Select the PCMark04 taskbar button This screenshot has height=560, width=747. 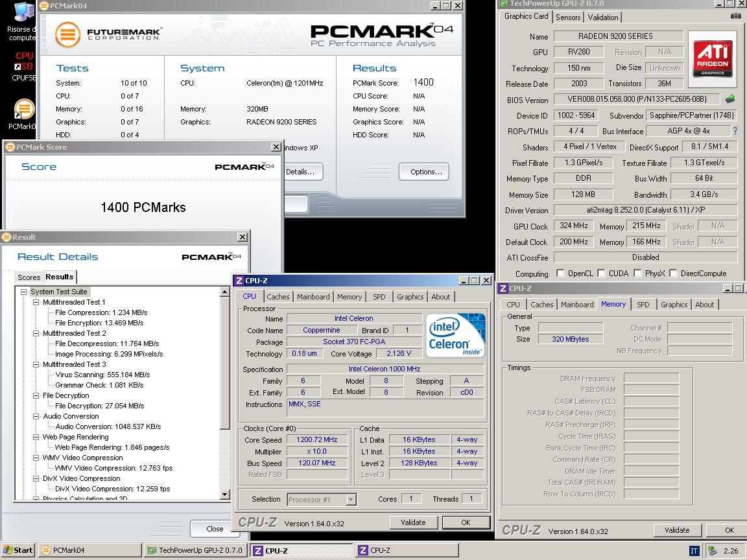[x=89, y=550]
